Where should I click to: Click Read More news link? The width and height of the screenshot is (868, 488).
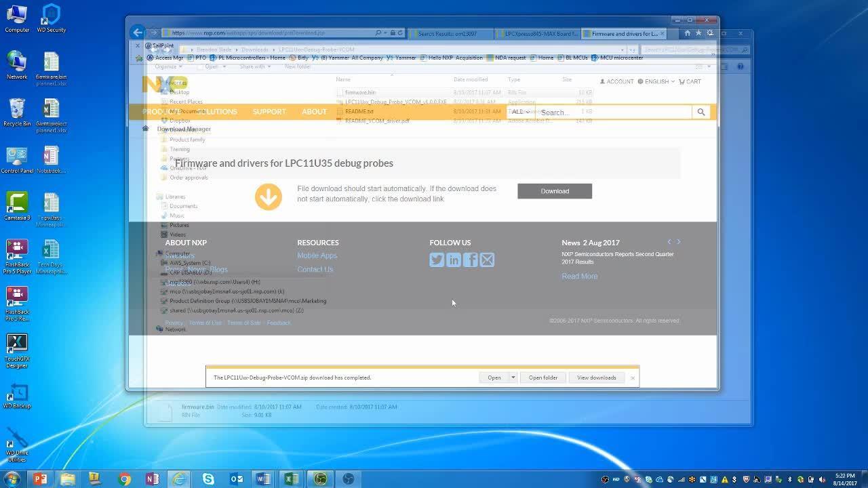tap(580, 276)
